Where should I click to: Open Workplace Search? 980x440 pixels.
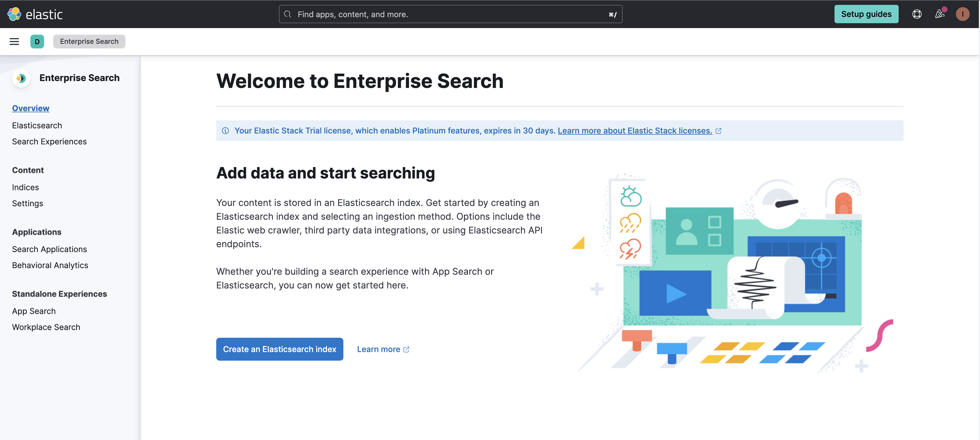click(x=46, y=327)
